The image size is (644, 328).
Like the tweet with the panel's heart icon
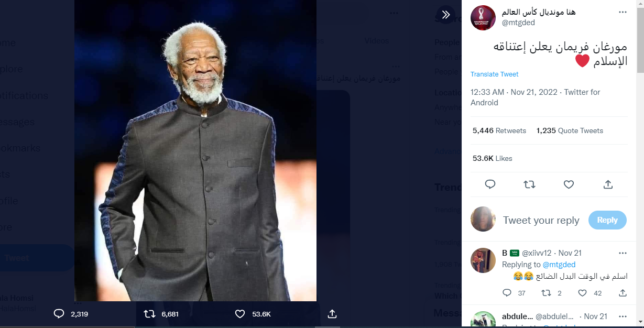pyautogui.click(x=569, y=184)
